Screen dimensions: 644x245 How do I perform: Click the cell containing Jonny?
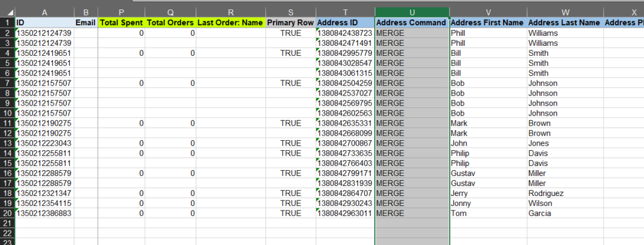(x=488, y=203)
